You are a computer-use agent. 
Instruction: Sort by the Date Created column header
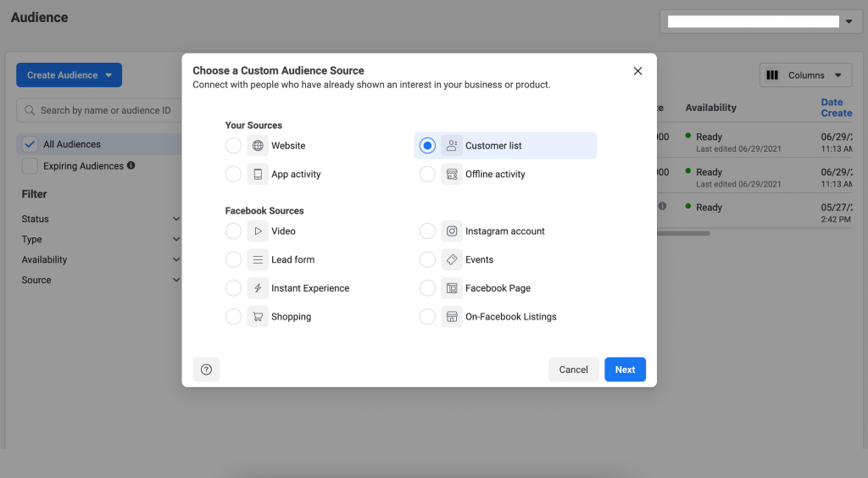837,108
